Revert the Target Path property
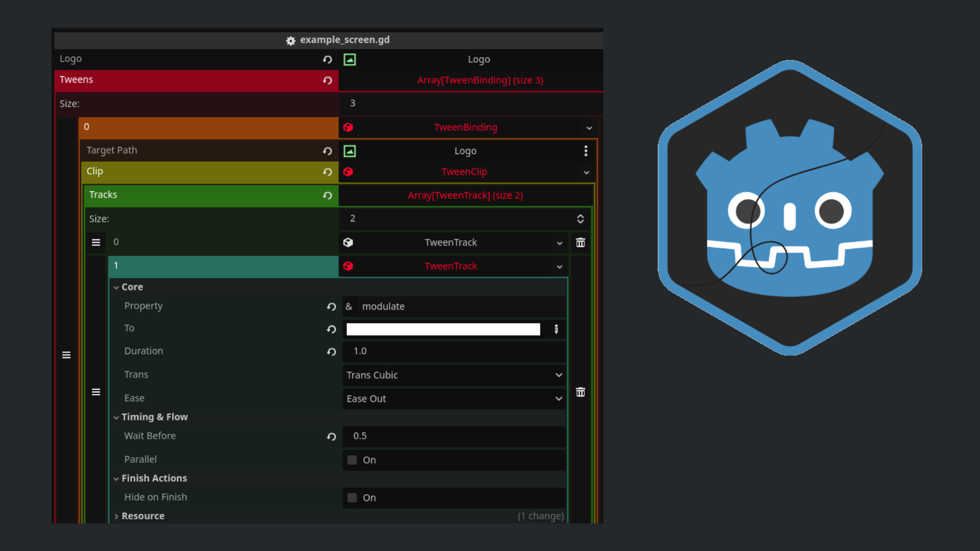The height and width of the screenshot is (551, 980). pos(327,151)
